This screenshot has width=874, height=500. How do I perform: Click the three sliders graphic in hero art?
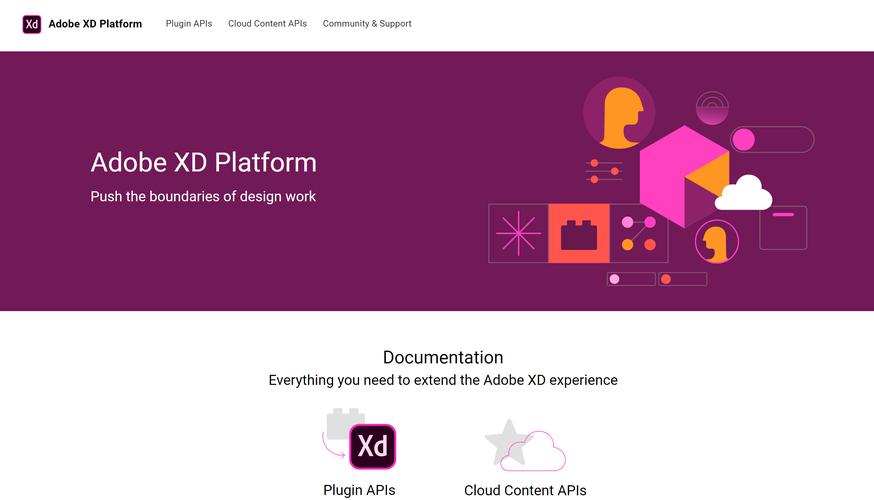tap(604, 171)
